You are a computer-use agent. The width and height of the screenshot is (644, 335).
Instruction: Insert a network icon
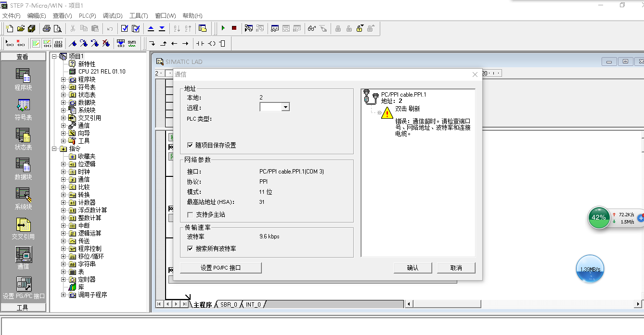pyautogui.click(x=10, y=43)
